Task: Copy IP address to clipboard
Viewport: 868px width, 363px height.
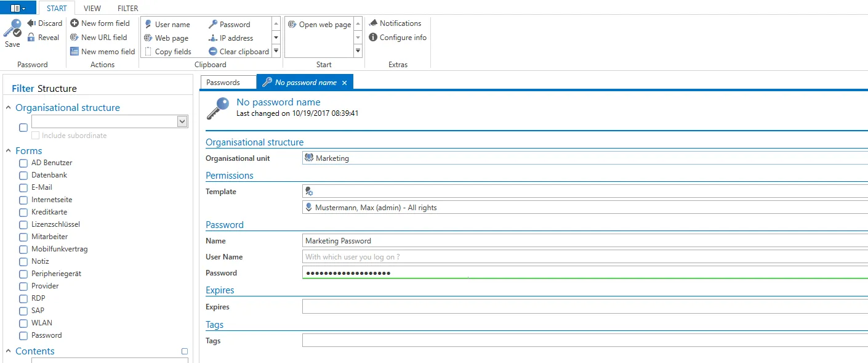Action: [x=231, y=38]
